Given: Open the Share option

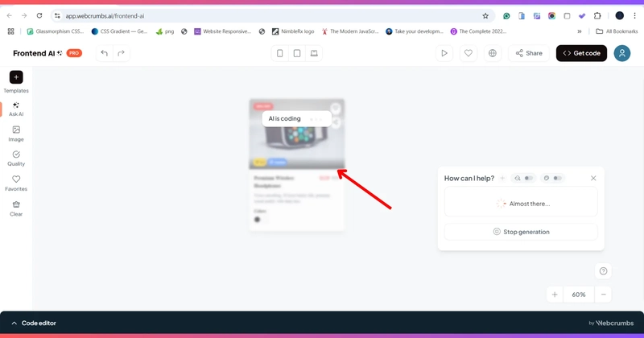Looking at the screenshot, I should (x=529, y=53).
